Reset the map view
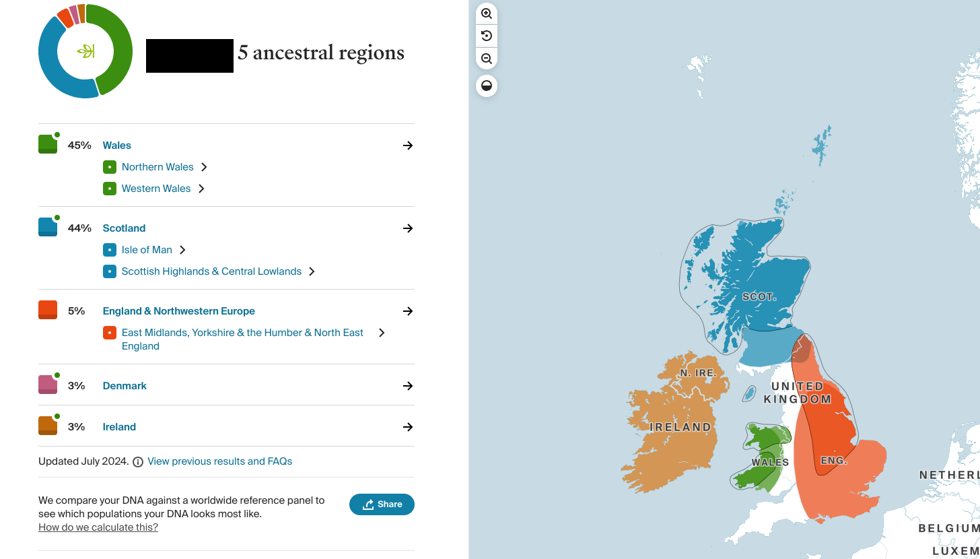Screen dimensions: 980x559 [x=487, y=36]
